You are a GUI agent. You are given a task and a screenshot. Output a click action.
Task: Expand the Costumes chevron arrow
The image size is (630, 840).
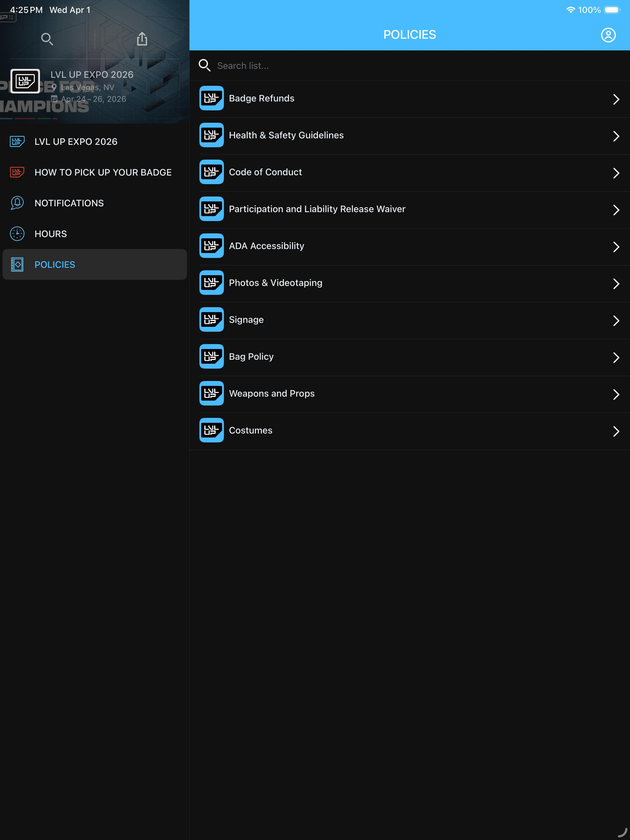(x=616, y=431)
